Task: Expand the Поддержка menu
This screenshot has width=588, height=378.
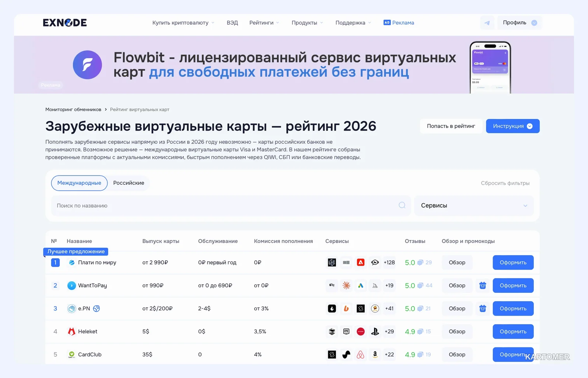Action: tap(353, 23)
